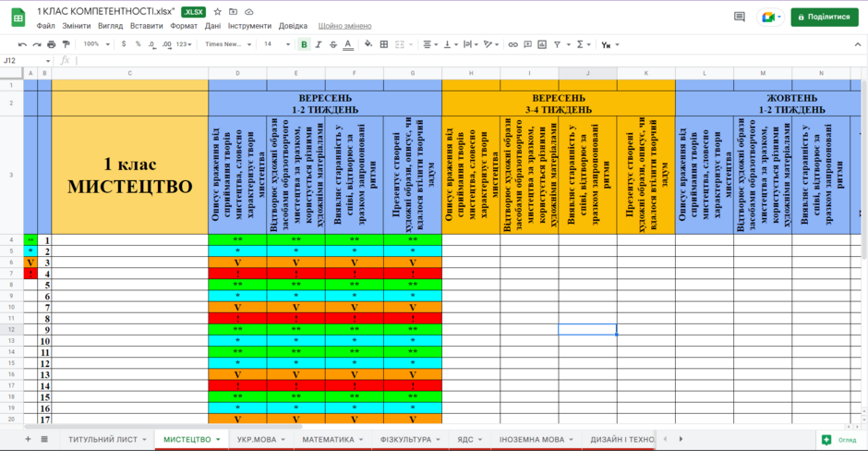
Task: Click the undo arrow icon
Action: [x=22, y=44]
